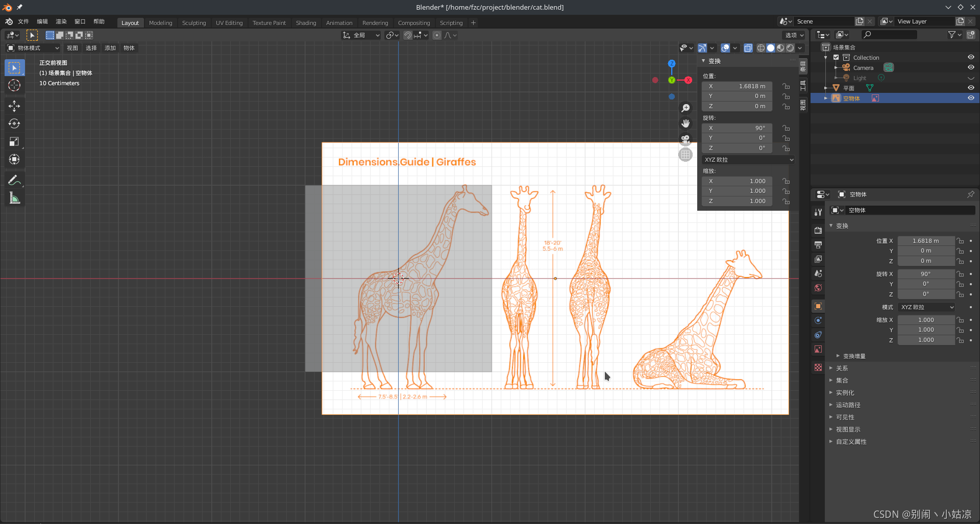Select the Scale tool
Screen dimensions: 980x524
tap(14, 142)
